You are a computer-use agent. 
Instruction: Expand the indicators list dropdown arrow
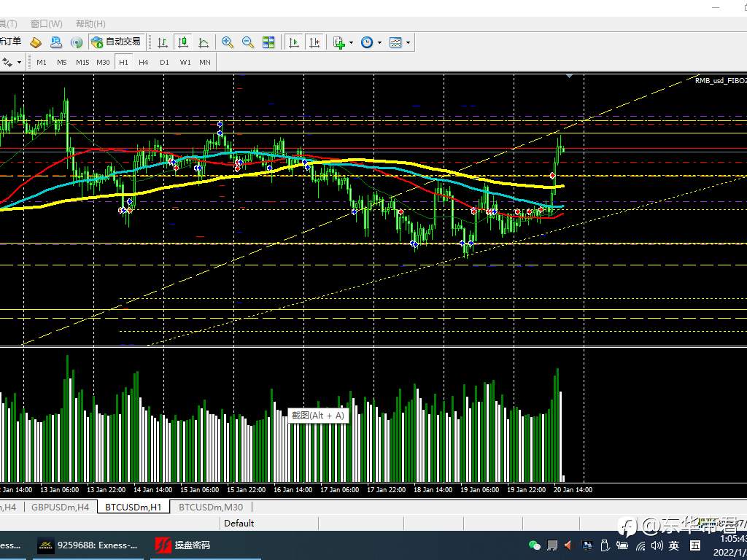pyautogui.click(x=352, y=42)
